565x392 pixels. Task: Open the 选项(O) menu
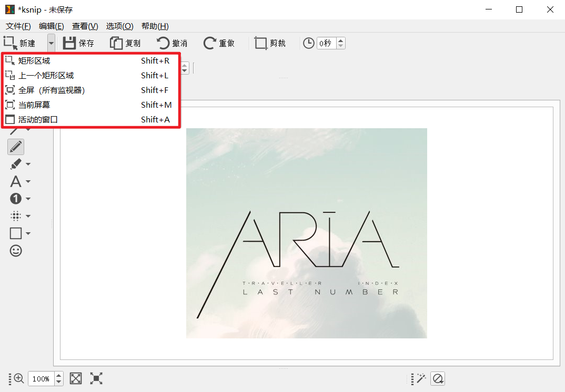pos(119,26)
